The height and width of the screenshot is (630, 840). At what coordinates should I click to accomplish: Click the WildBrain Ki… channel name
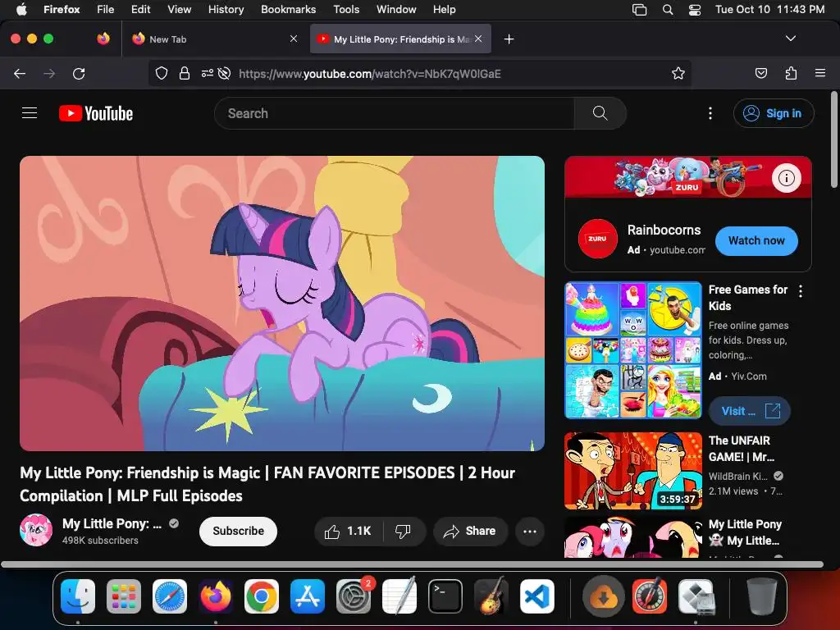(x=737, y=476)
